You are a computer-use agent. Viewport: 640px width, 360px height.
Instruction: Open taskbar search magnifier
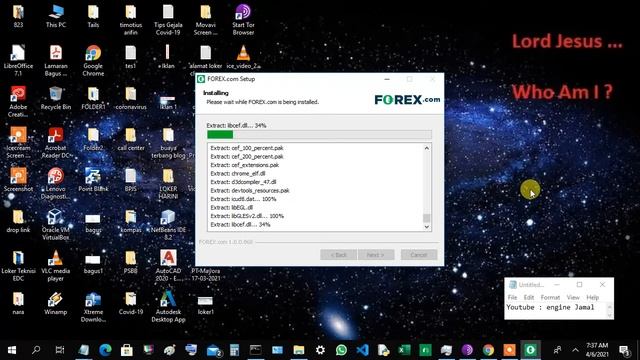tap(36, 350)
